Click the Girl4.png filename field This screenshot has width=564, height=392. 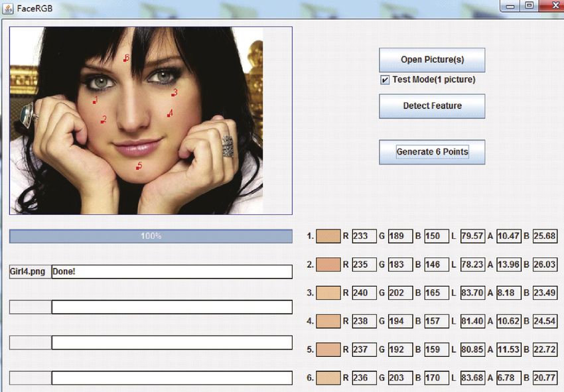[31, 271]
